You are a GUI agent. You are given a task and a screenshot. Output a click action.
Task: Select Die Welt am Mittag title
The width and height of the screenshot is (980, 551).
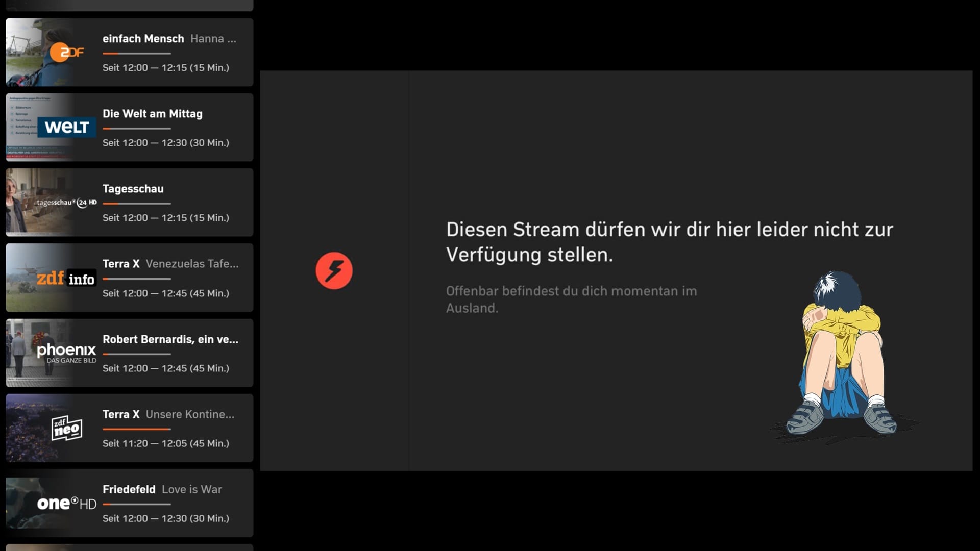coord(152,114)
